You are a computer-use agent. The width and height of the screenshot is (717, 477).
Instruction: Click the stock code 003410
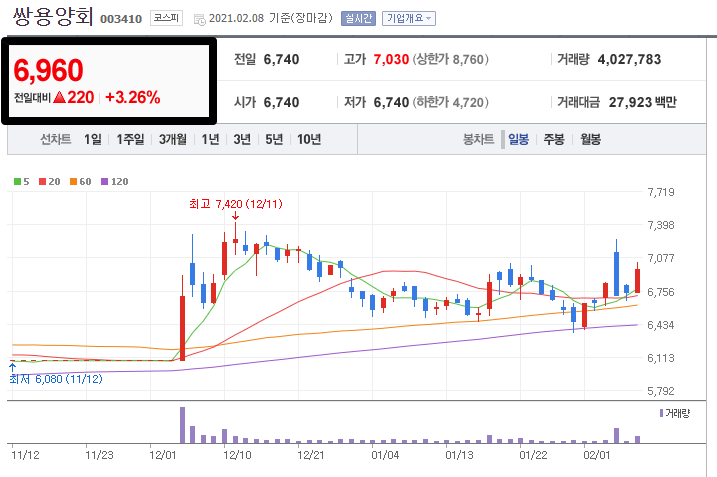pyautogui.click(x=121, y=19)
